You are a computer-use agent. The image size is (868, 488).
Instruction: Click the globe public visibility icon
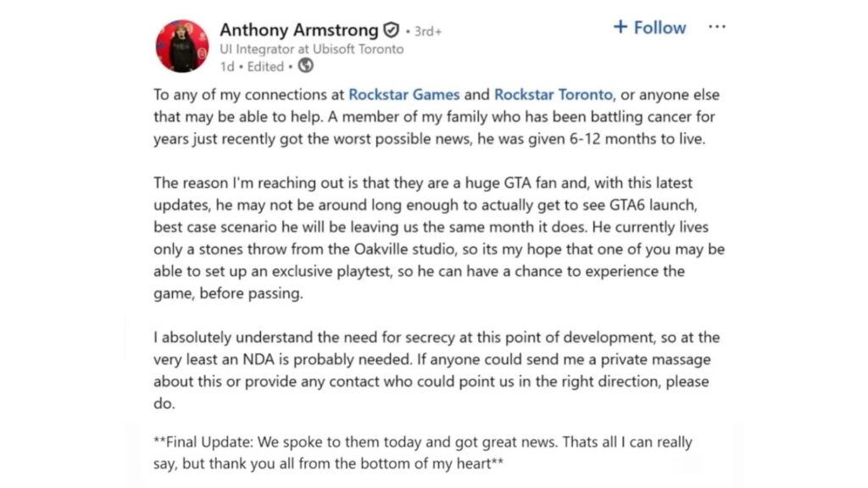click(x=306, y=66)
